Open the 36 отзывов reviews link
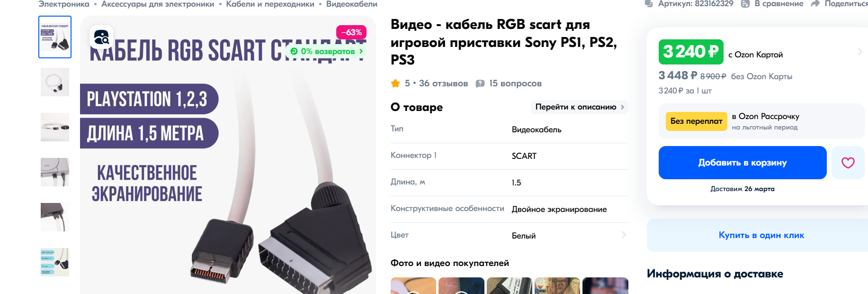Viewport: 868px width, 294px height. point(443,83)
